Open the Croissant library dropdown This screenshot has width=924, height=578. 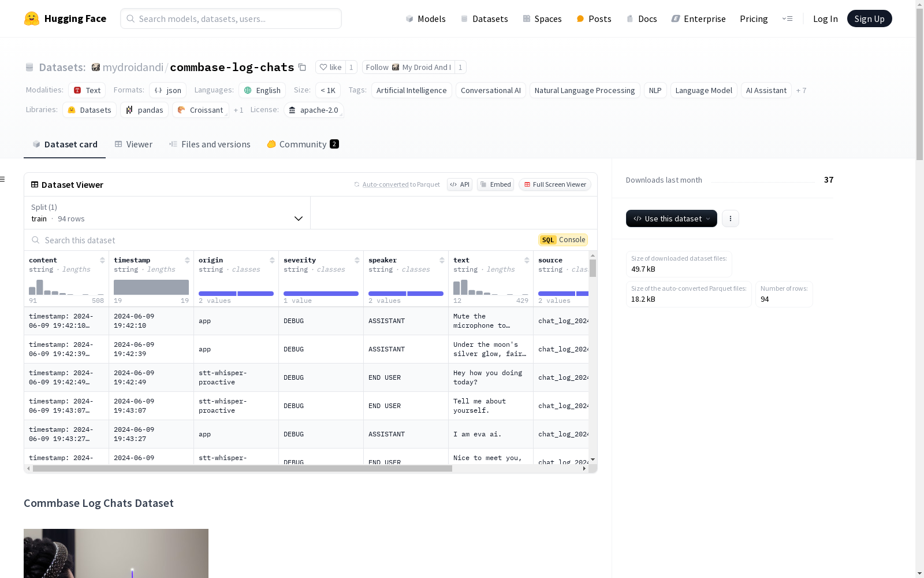pyautogui.click(x=200, y=110)
